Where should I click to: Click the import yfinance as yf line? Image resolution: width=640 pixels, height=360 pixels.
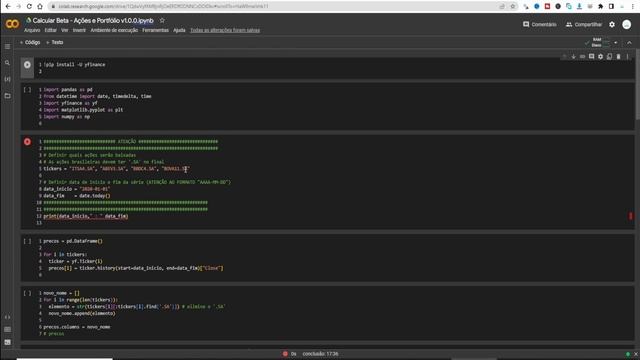70,103
